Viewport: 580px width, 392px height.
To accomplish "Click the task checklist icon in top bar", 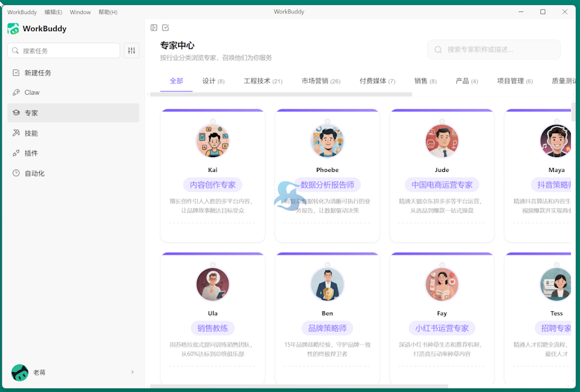I will tap(166, 28).
